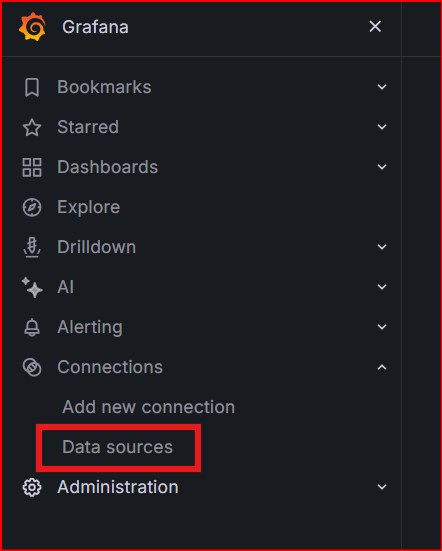
Task: Expand the Starred section chevron
Action: click(x=382, y=127)
